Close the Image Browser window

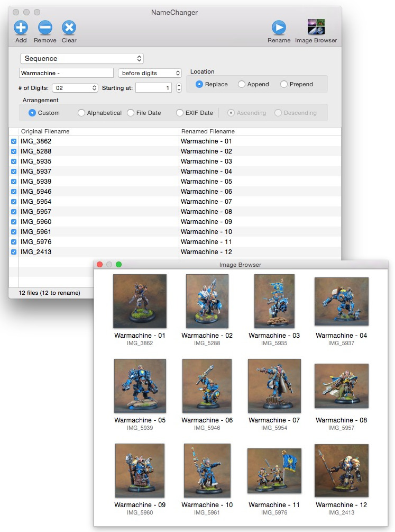[100, 265]
